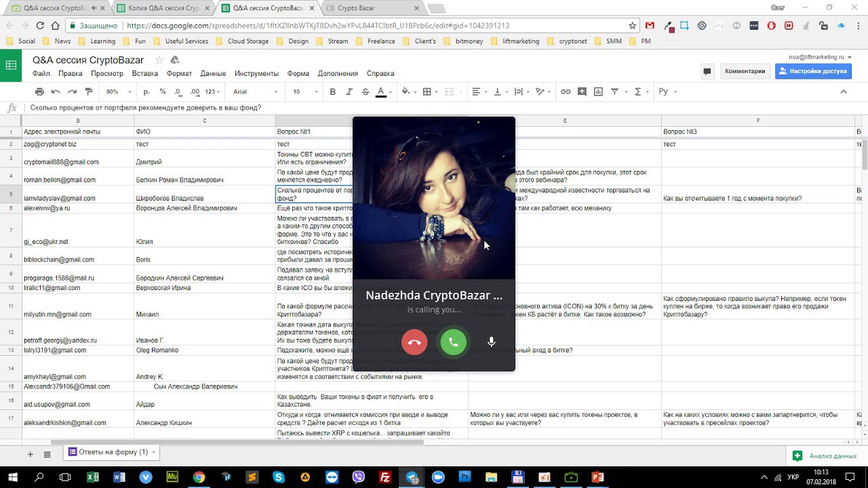Open the Формат menu
868x488 pixels.
[180, 73]
